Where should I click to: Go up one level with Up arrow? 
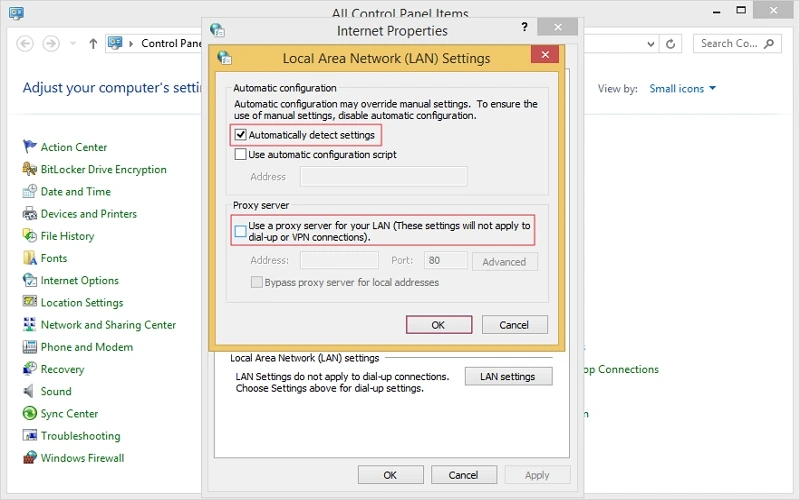coord(93,44)
